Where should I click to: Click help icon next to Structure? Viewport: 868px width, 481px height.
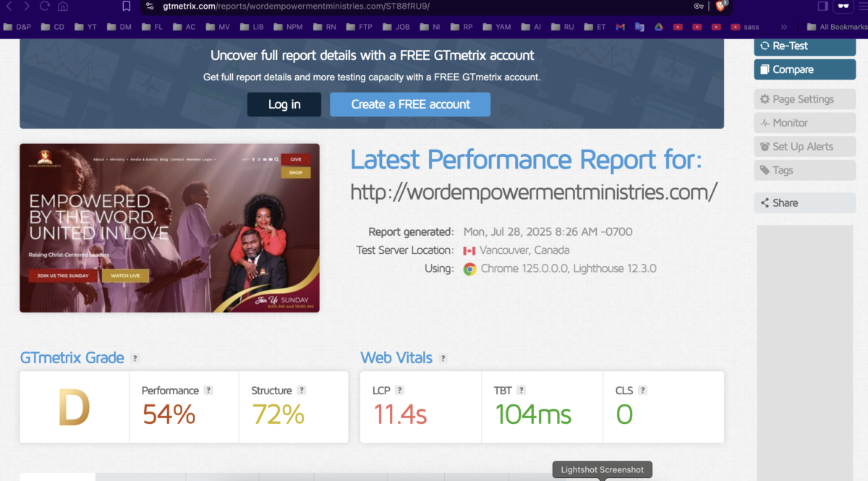point(302,390)
